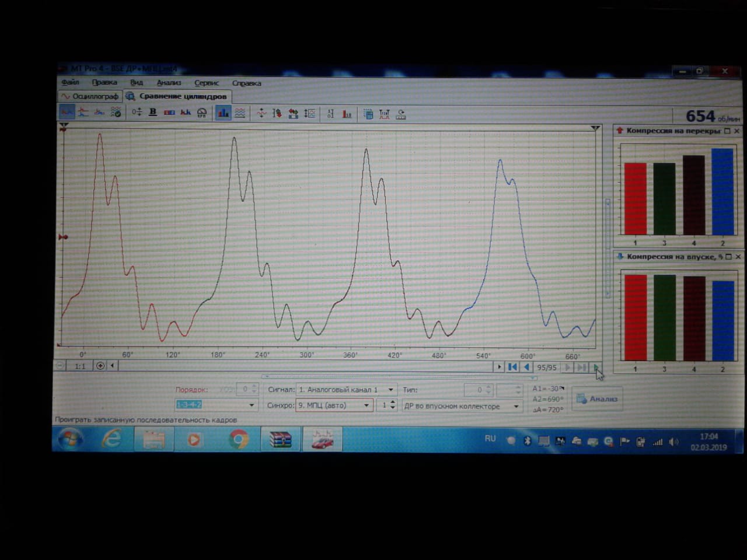Image resolution: width=747 pixels, height=560 pixels.
Task: Click the left arrow of the horizontal scrollbar
Action: (x=112, y=366)
